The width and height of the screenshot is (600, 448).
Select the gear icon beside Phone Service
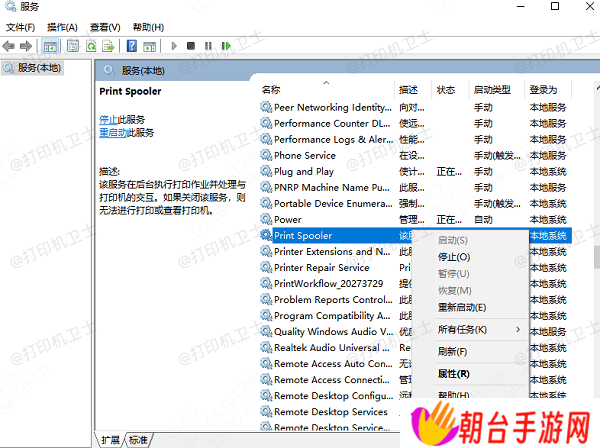coord(266,155)
